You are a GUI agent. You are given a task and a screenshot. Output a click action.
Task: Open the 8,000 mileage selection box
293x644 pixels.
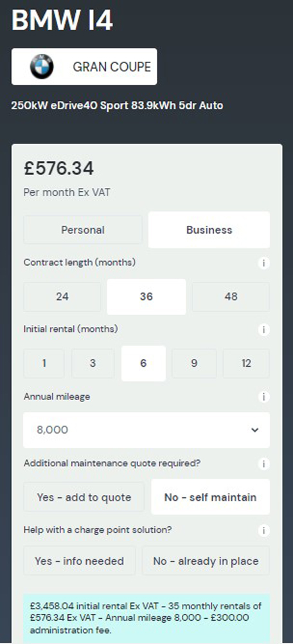point(146,430)
